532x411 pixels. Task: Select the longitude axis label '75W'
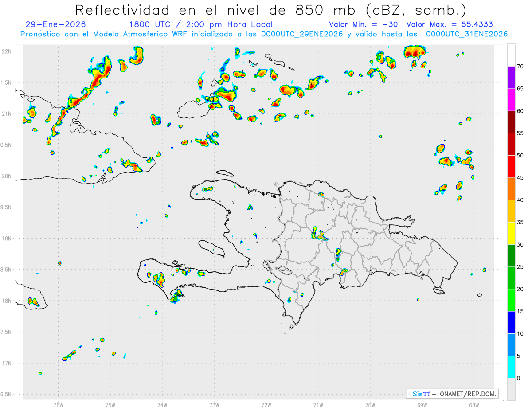point(110,404)
